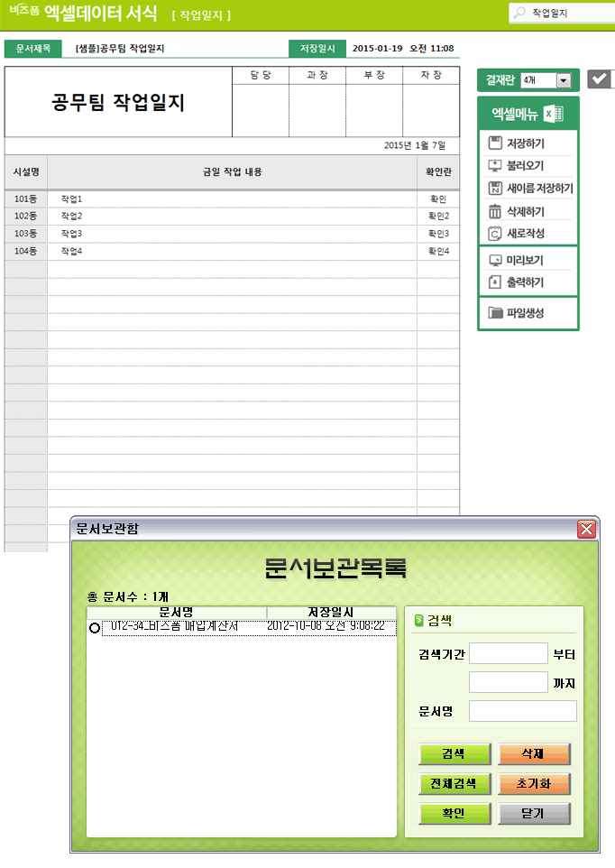Click the 작업2 work content cell

click(232, 216)
